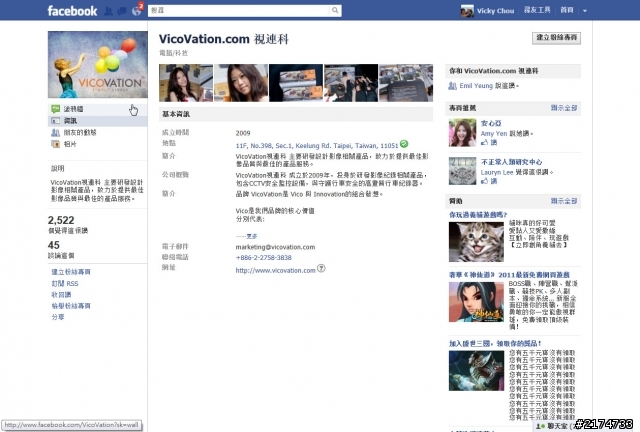
Task: Expand the see more description link
Action: click(251, 236)
